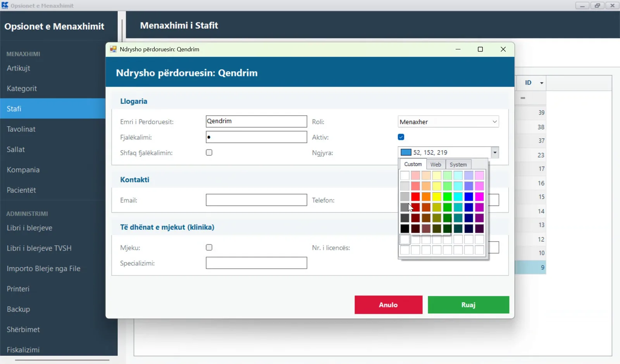
Task: Select Stafi in the sidebar
Action: click(53, 109)
